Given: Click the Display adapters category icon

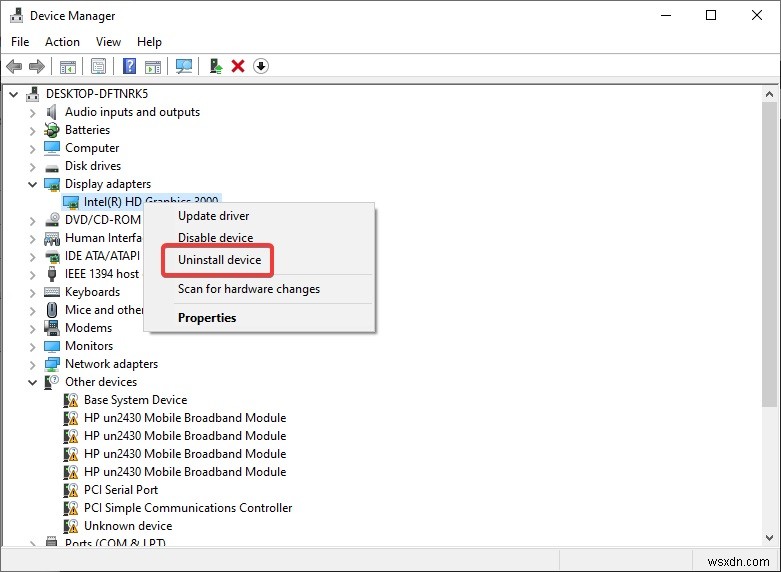Looking at the screenshot, I should (52, 184).
